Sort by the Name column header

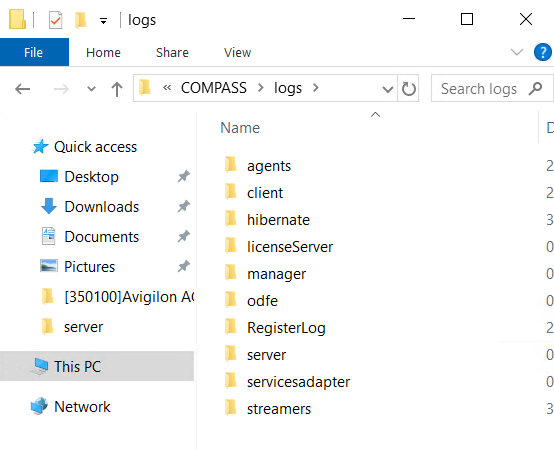pos(240,128)
